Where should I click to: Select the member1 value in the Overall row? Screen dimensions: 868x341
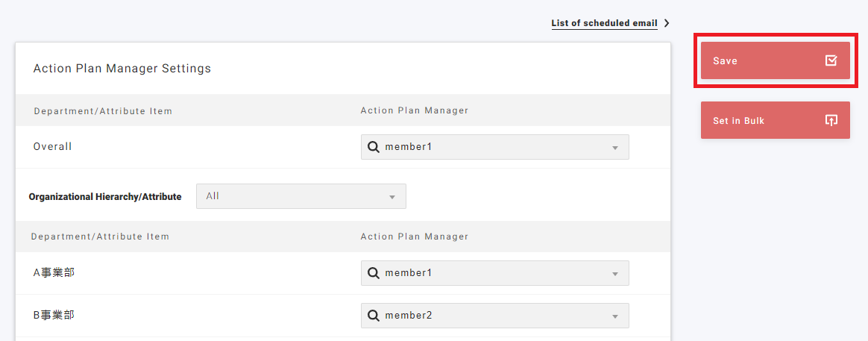(409, 147)
